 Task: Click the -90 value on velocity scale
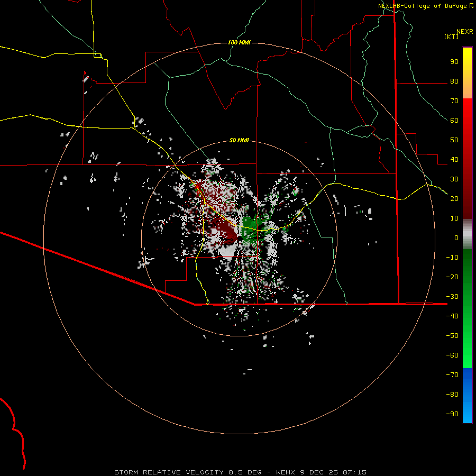point(452,414)
